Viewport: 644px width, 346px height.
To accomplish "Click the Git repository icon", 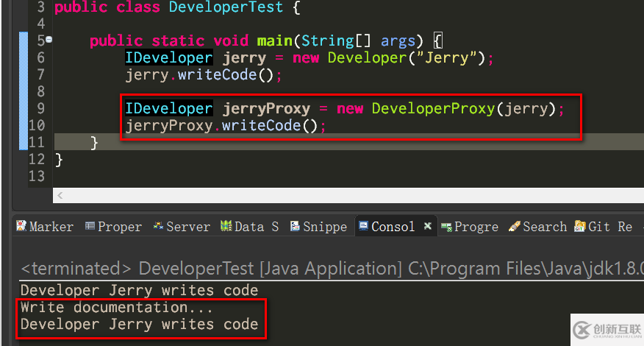I will click(579, 226).
